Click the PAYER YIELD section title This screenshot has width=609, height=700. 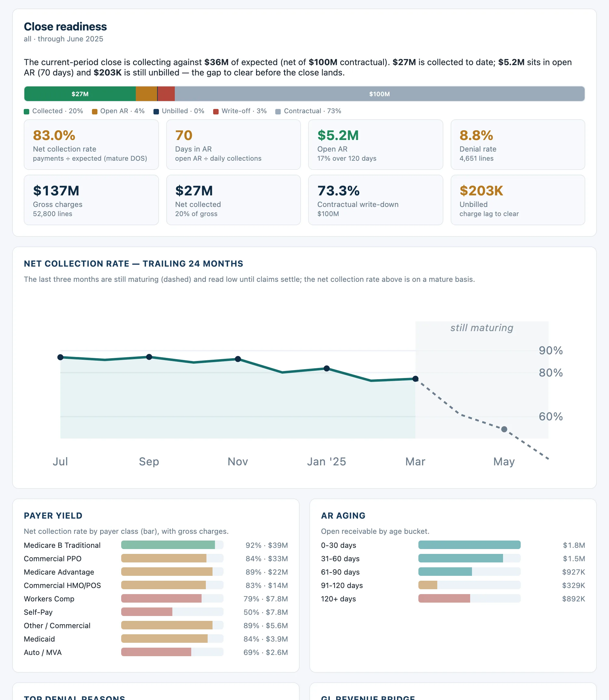(x=53, y=516)
